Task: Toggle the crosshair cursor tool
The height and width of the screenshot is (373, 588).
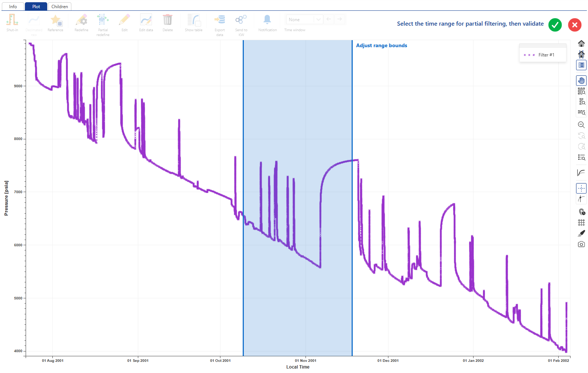Action: 581,188
